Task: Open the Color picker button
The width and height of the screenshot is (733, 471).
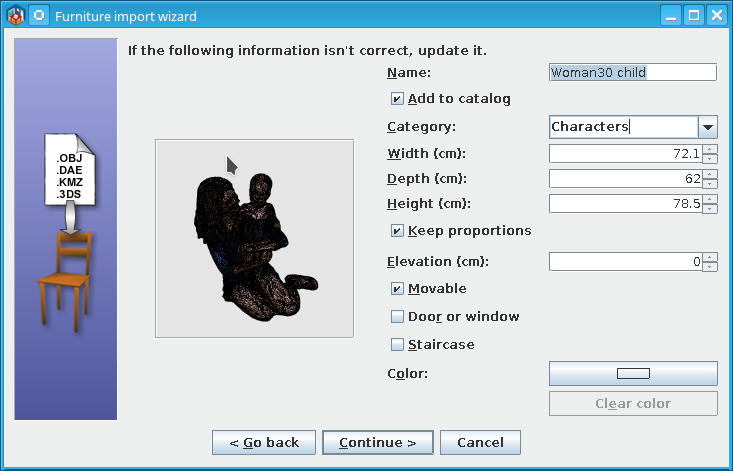Action: pyautogui.click(x=633, y=373)
